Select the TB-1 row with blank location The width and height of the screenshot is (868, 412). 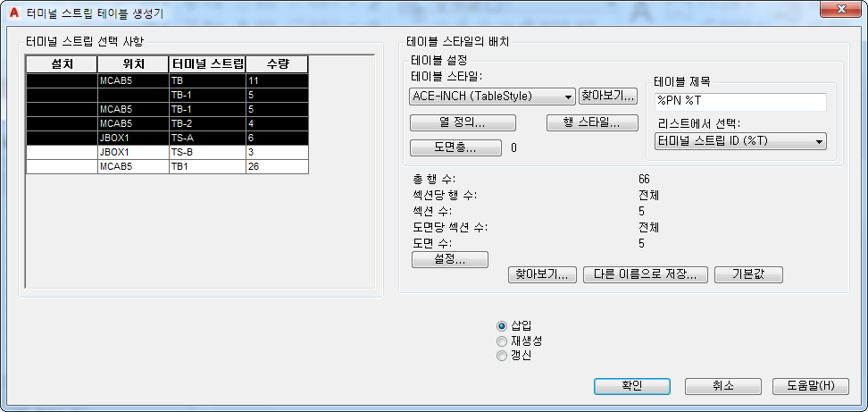point(167,95)
